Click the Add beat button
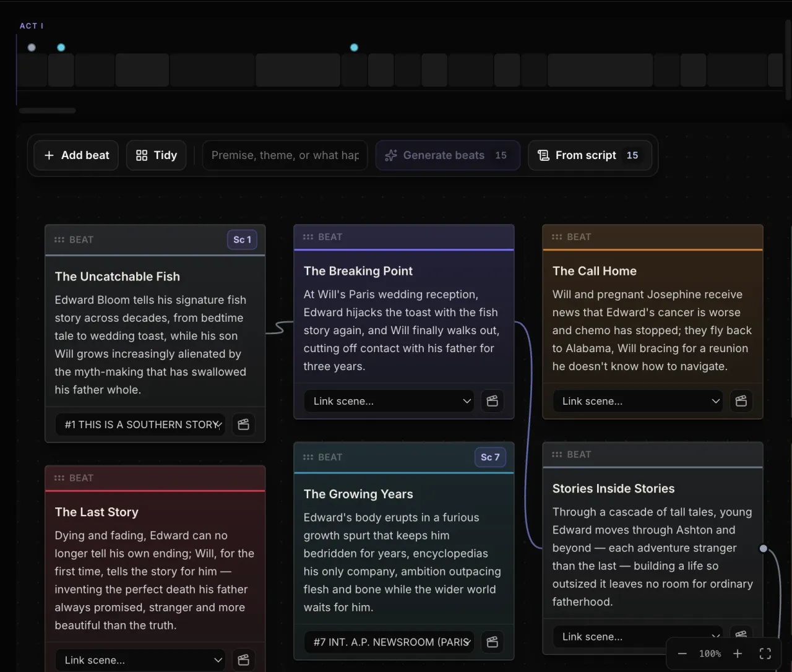 coord(76,155)
